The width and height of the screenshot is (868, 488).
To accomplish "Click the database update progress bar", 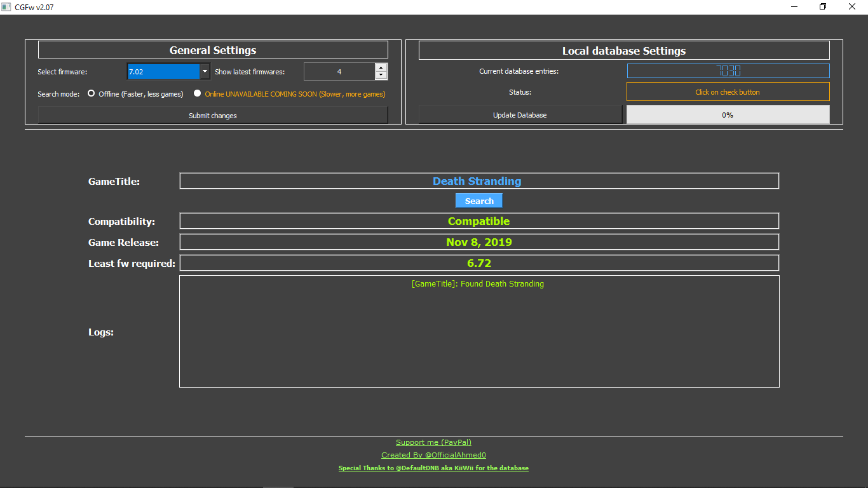I will click(728, 115).
